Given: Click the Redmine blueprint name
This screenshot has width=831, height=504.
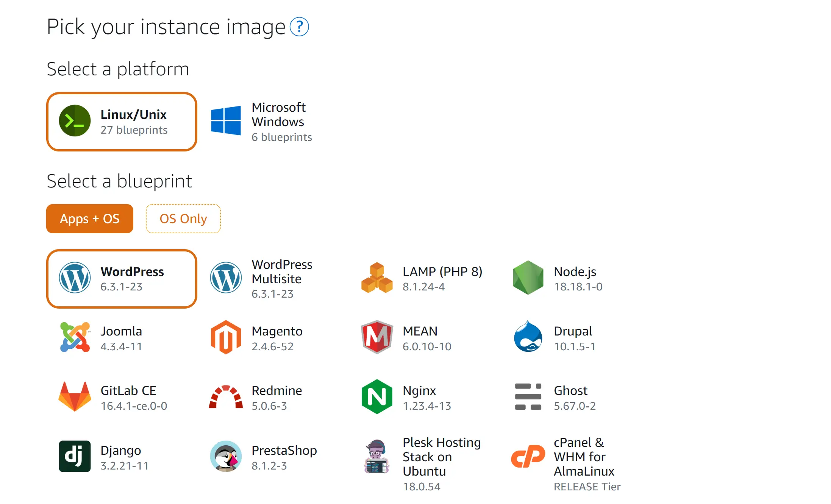Looking at the screenshot, I should point(277,390).
